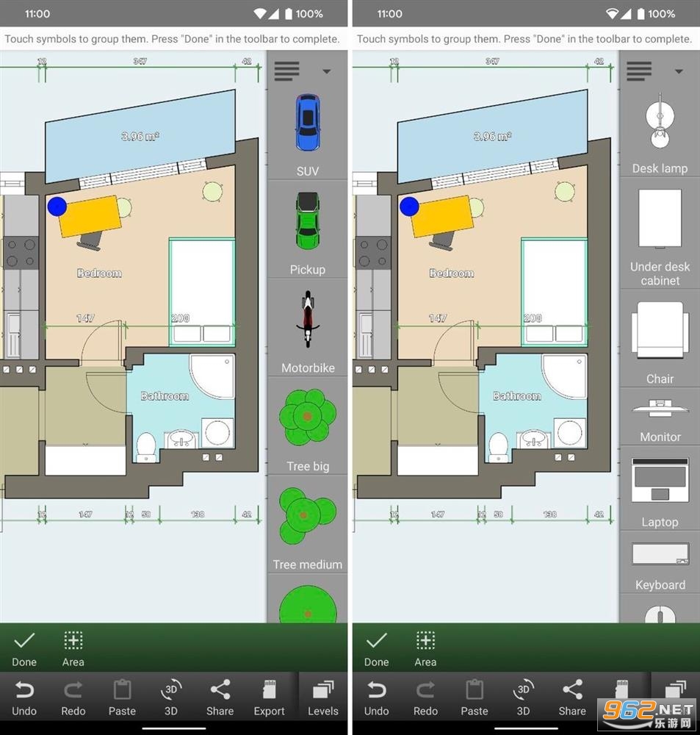Select the Tree medium symbol
700x735 pixels.
[x=307, y=516]
